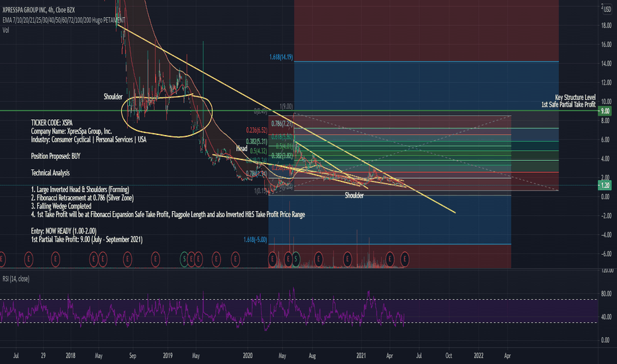This screenshot has height=364, width=617.
Task: Click the 1.618(-5.00) Fibonacci label
Action: [x=255, y=240]
